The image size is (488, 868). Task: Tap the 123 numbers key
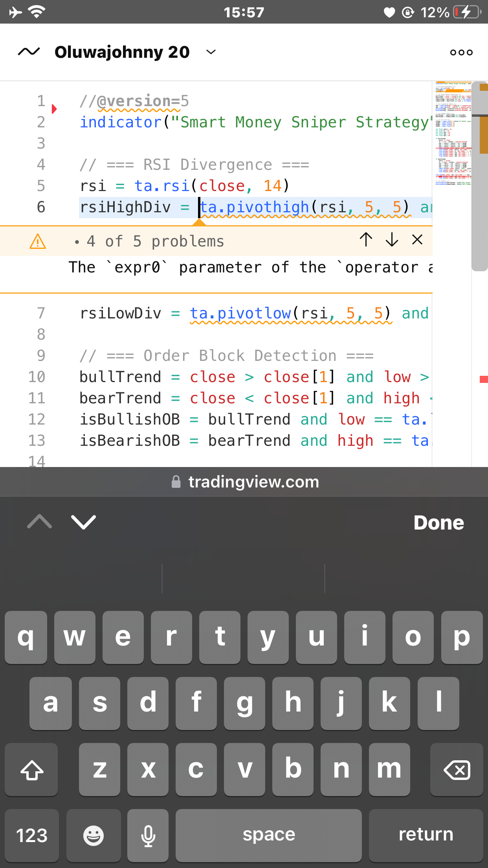[x=32, y=835]
